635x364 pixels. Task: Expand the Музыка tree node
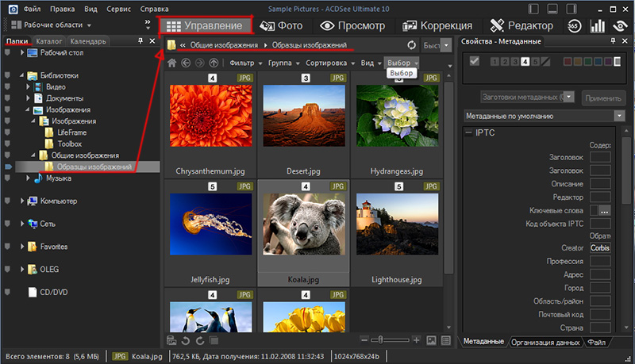[x=28, y=178]
